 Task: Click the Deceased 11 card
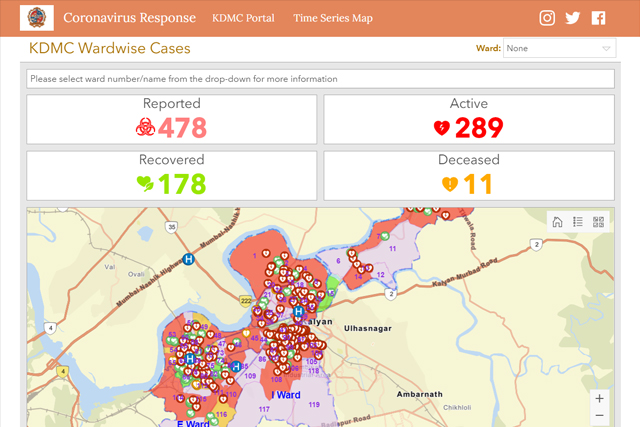[x=469, y=176]
